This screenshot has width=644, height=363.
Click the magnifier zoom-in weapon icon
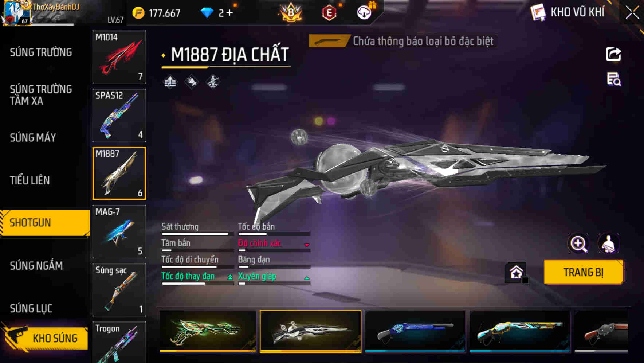click(x=578, y=243)
